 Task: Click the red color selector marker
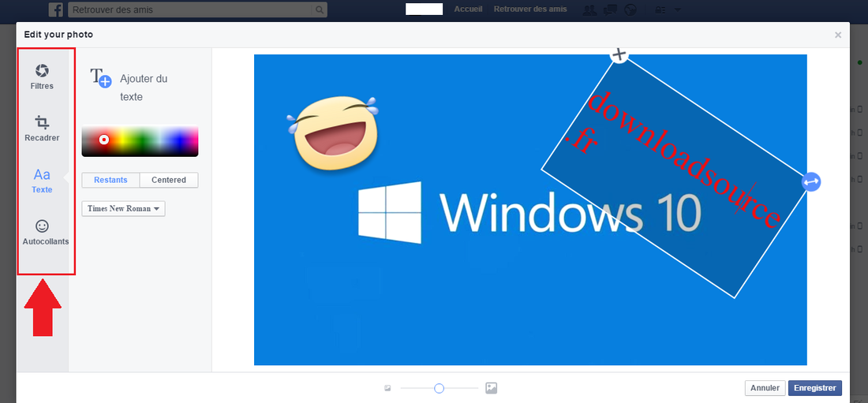103,140
